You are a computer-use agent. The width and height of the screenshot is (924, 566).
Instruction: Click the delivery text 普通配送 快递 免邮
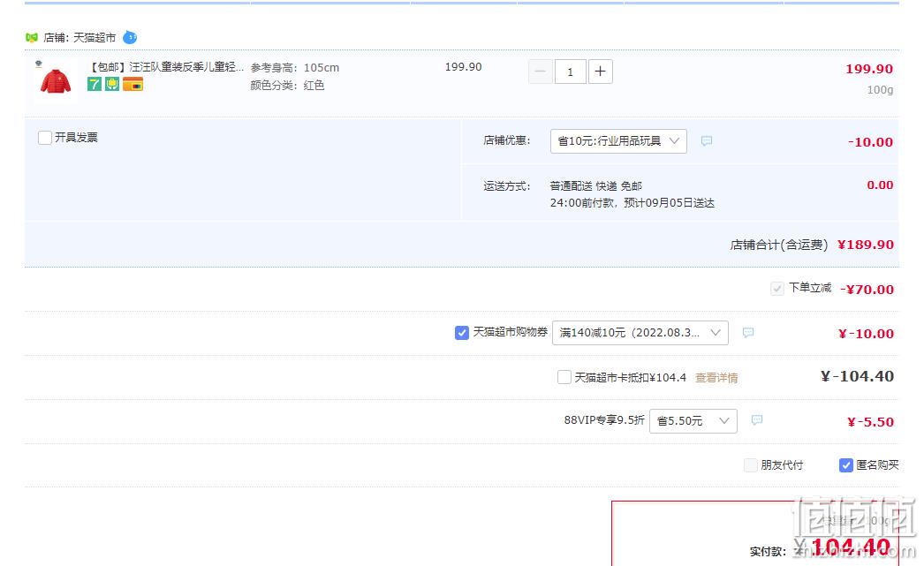[x=595, y=186]
